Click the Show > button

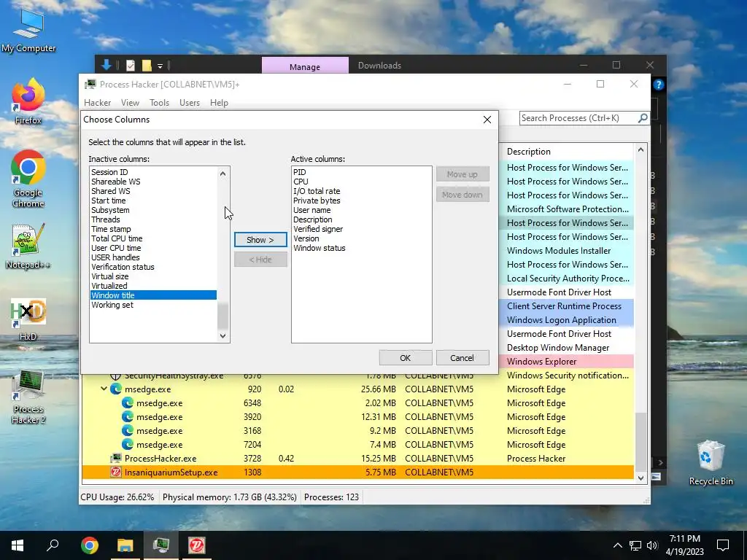(260, 239)
